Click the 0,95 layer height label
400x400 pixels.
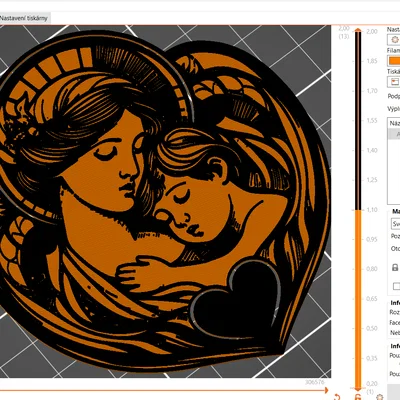(x=372, y=239)
